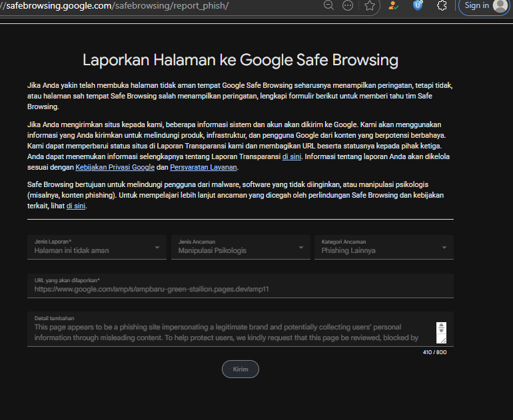Open the blue shield extension icon

[x=418, y=5]
